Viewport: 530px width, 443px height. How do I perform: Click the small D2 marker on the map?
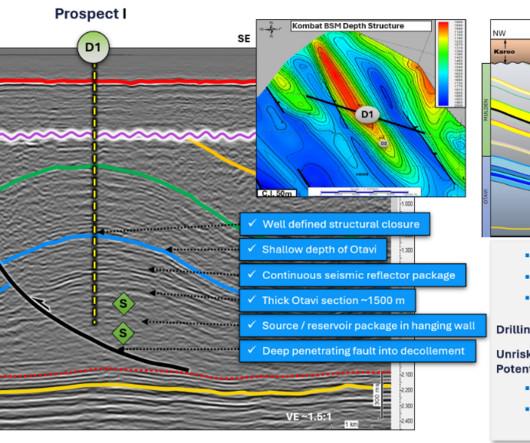click(x=383, y=143)
